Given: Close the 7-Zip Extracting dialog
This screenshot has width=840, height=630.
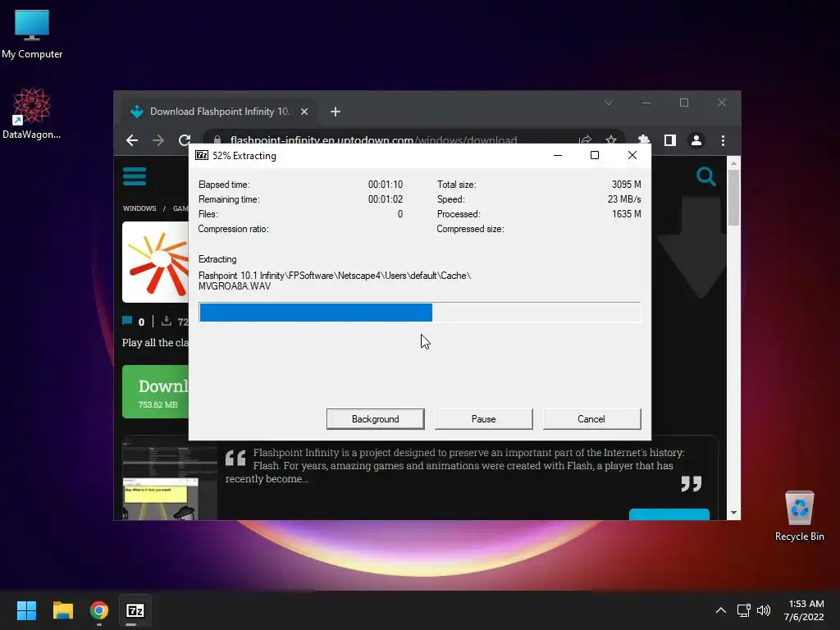Looking at the screenshot, I should (632, 155).
